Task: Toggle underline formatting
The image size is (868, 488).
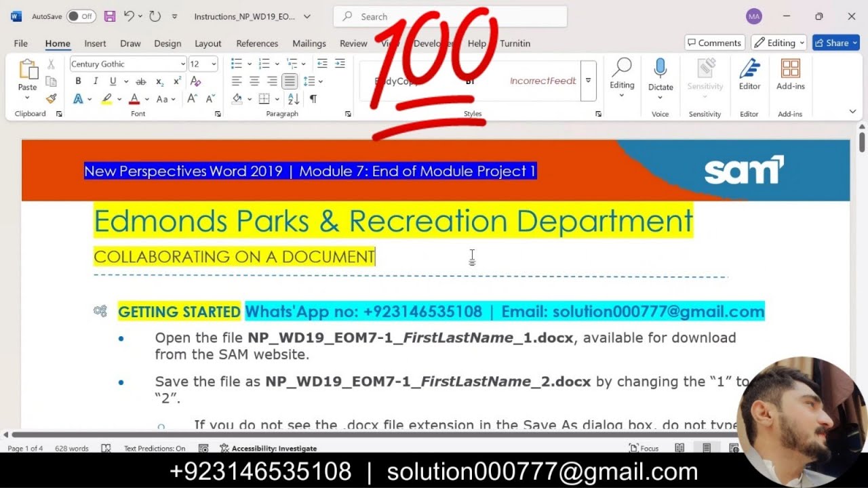Action: point(113,81)
